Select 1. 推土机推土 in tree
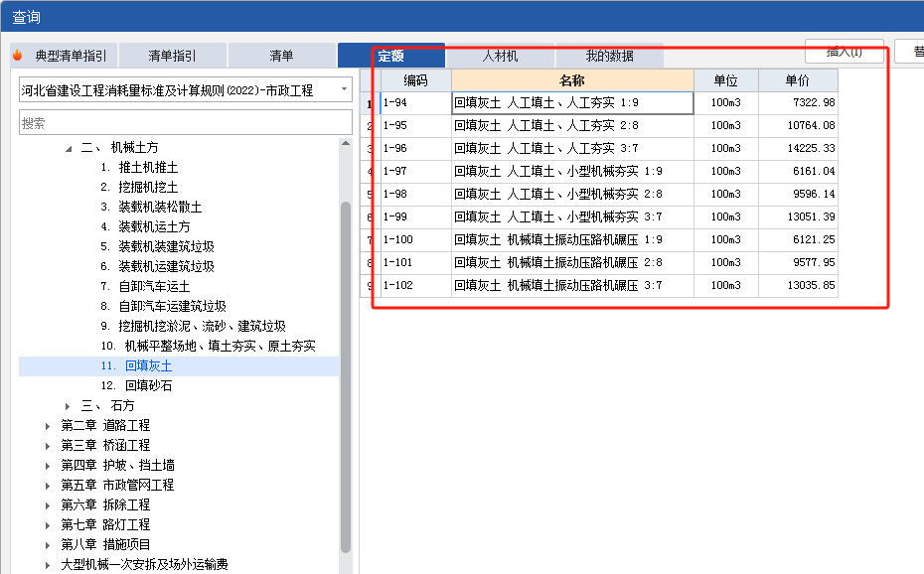The width and height of the screenshot is (924, 574). click(x=139, y=167)
